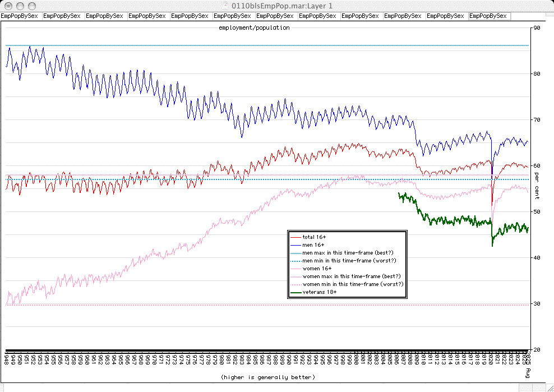Screen dimensions: 554x392
Task: Click the 'employment/population' chart title
Action: pyautogui.click(x=254, y=27)
